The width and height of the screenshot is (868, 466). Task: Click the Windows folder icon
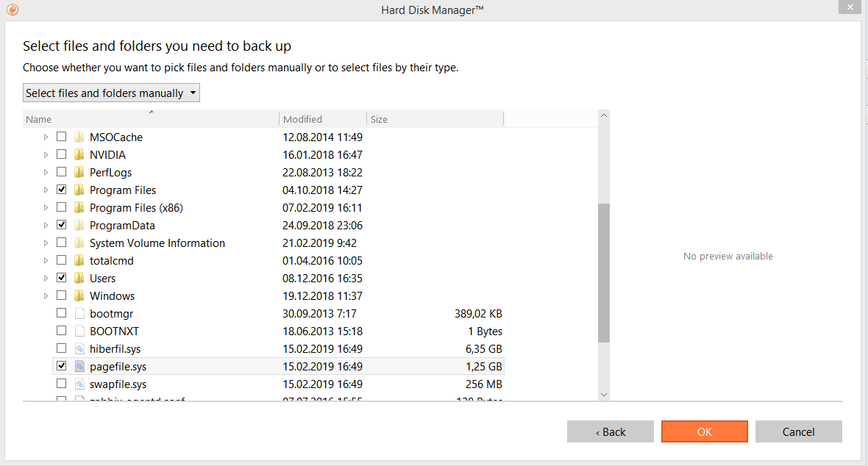pyautogui.click(x=79, y=296)
